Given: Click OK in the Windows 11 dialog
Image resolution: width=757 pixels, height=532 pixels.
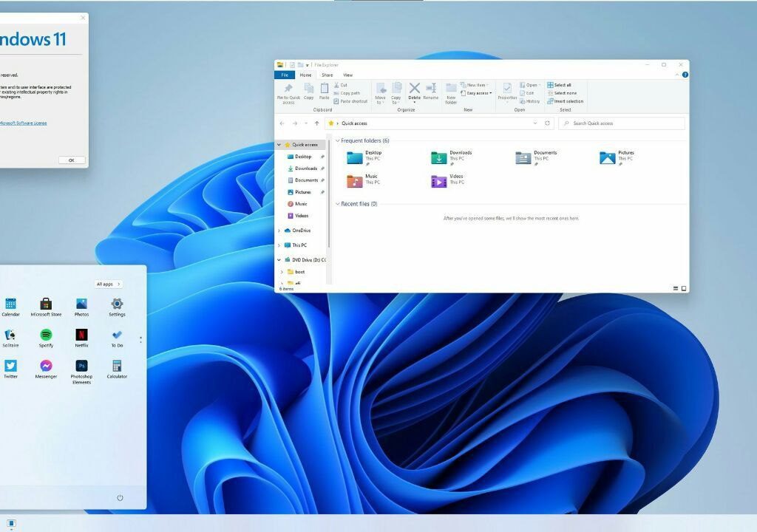Looking at the screenshot, I should pos(72,160).
